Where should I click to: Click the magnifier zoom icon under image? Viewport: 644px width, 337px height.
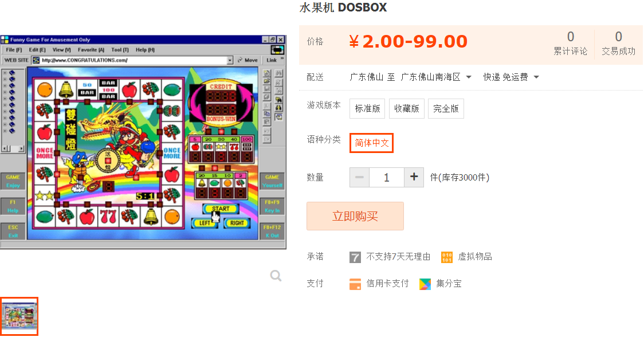pyautogui.click(x=276, y=275)
